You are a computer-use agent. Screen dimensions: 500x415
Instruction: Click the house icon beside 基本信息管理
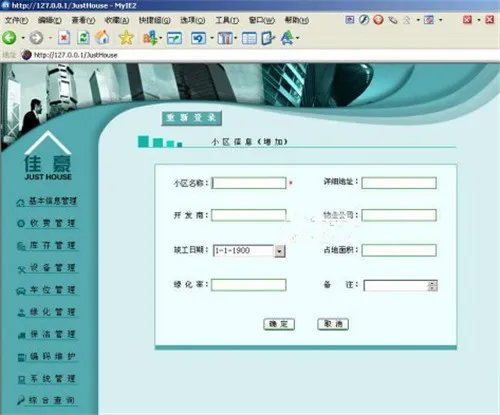pos(20,202)
